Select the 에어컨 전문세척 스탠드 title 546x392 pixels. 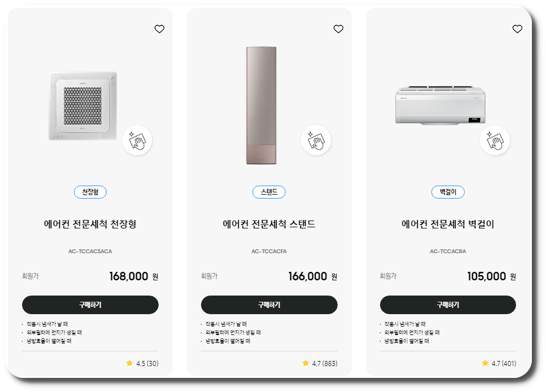tap(269, 225)
